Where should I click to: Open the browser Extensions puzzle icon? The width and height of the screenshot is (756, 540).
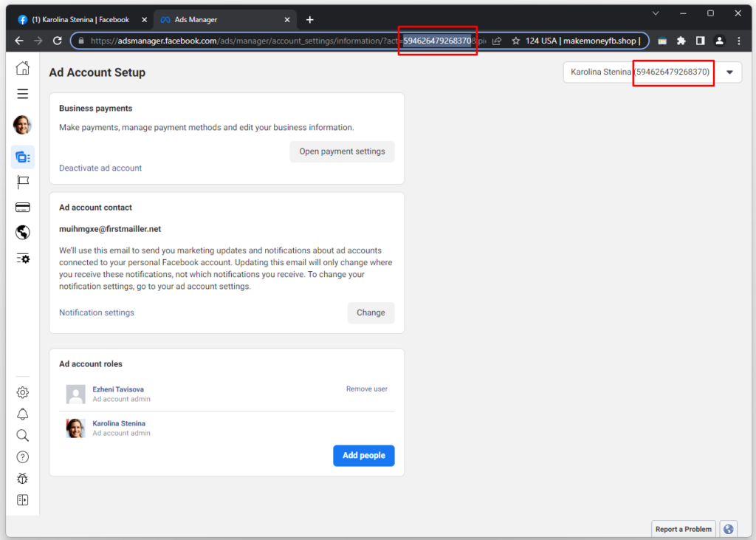tap(681, 41)
